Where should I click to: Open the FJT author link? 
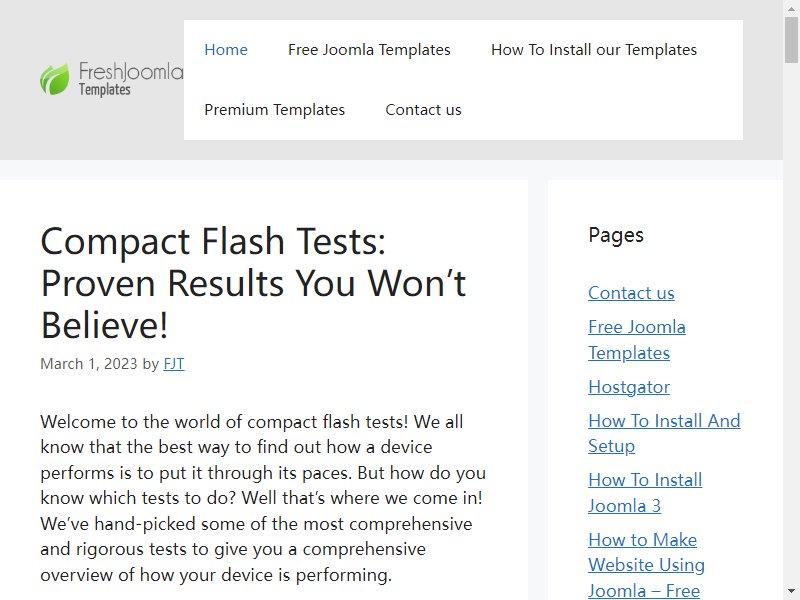point(174,364)
